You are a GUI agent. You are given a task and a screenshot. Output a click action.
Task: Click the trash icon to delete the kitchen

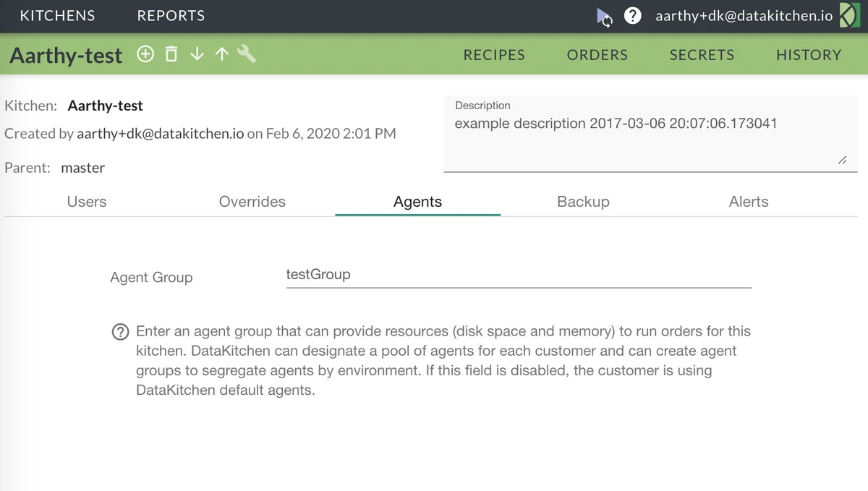click(171, 54)
